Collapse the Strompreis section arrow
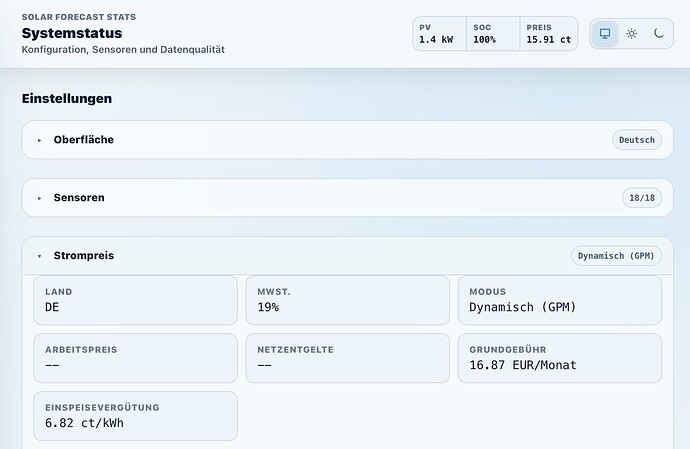Viewport: 690px width, 449px height. [x=40, y=256]
